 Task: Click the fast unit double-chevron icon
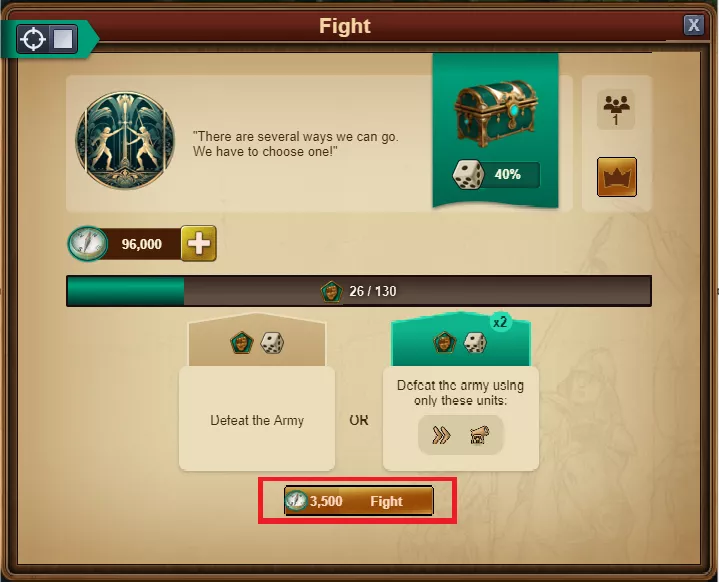[x=442, y=435]
